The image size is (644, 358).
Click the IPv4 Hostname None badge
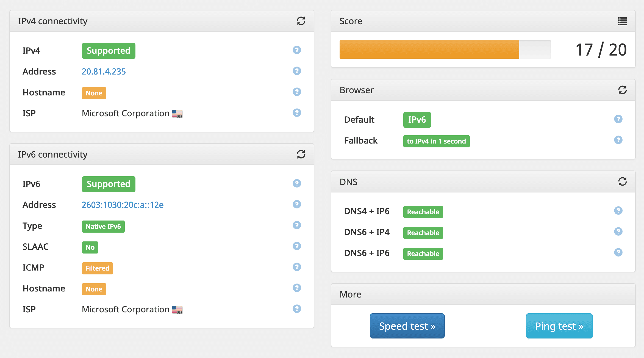point(94,93)
